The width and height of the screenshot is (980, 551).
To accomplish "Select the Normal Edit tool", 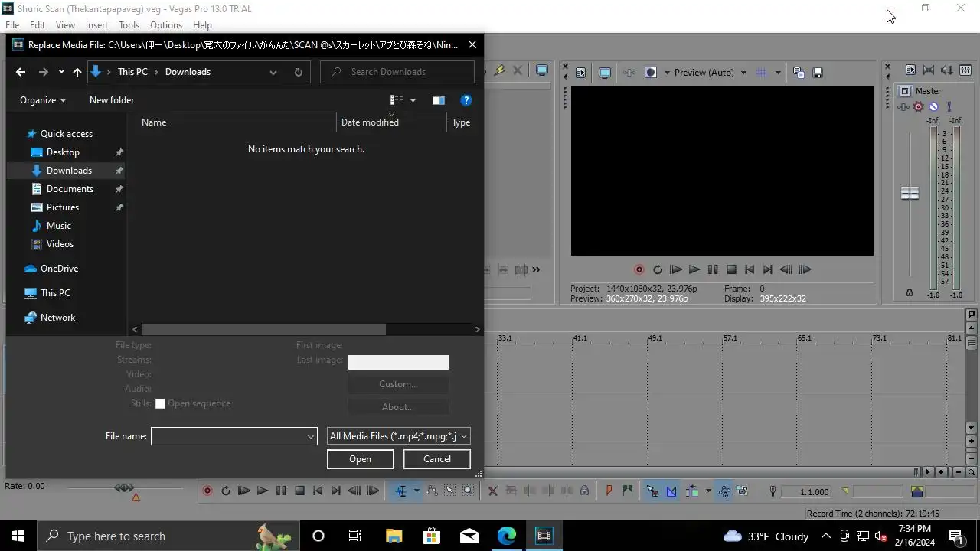I will coord(400,491).
